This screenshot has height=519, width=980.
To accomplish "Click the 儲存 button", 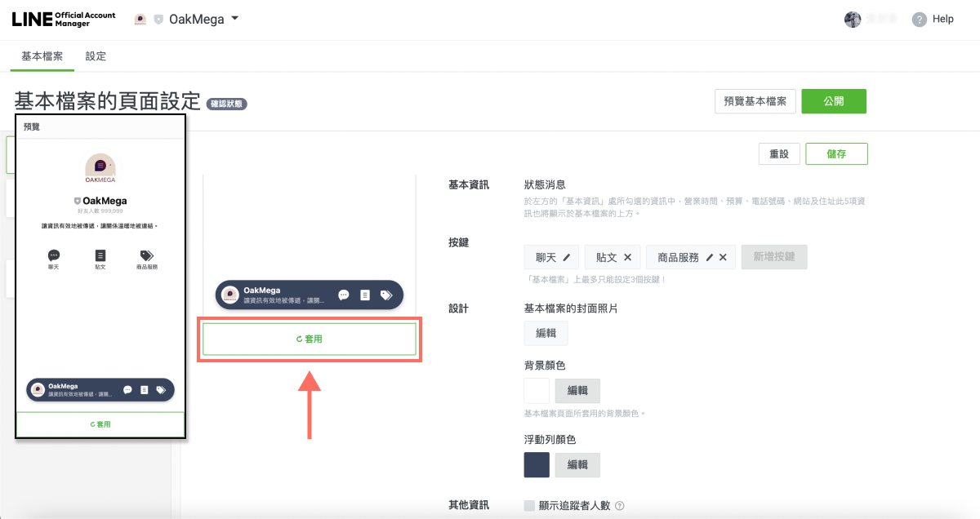I will 836,154.
